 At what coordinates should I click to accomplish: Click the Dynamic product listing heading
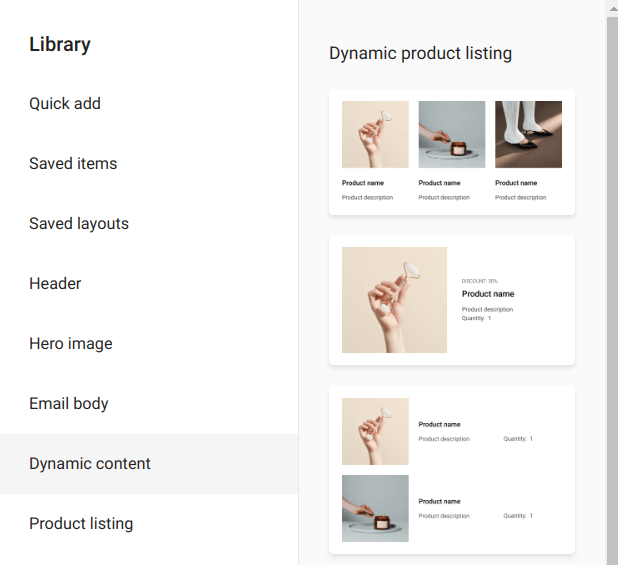tap(421, 53)
